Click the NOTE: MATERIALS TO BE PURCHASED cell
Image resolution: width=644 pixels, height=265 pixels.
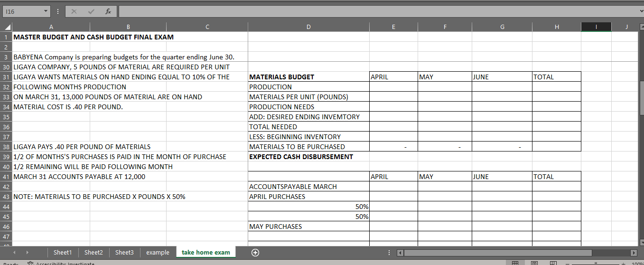pyautogui.click(x=99, y=197)
